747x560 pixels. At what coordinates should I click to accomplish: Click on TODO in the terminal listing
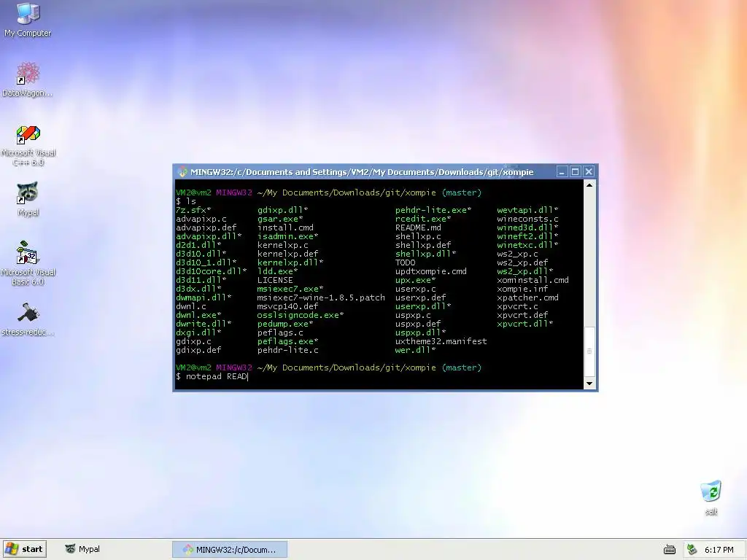405,262
